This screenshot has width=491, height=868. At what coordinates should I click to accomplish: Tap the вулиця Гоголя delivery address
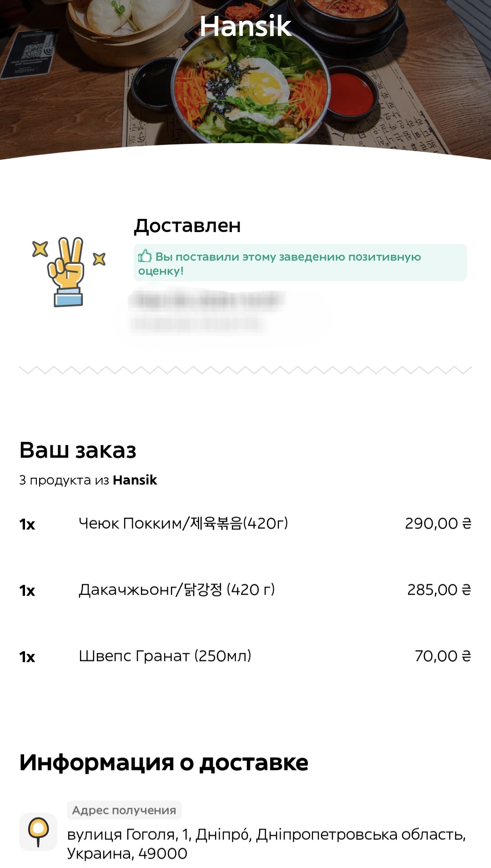pyautogui.click(x=266, y=844)
